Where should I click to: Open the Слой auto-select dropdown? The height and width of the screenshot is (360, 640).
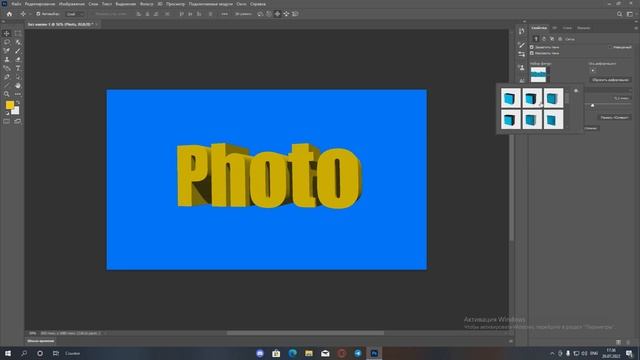coord(74,14)
